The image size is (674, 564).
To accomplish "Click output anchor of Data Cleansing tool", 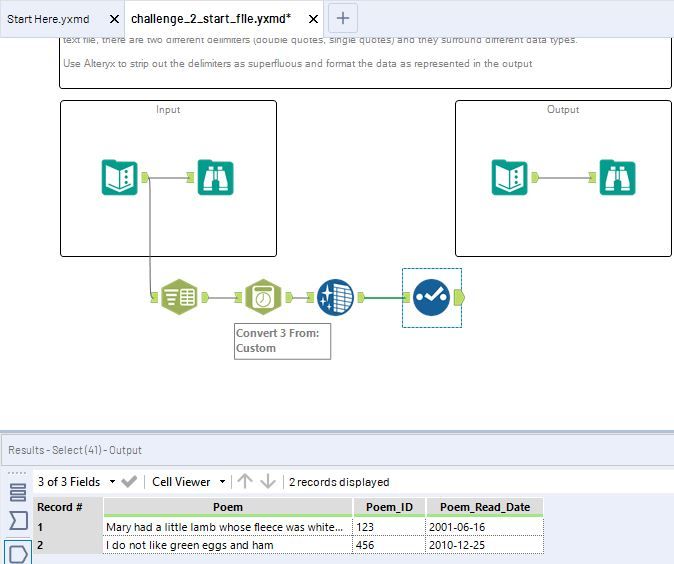I will 361,297.
